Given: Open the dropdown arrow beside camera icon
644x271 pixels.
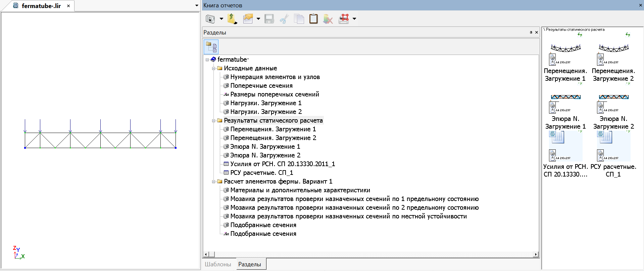Looking at the screenshot, I should [221, 19].
